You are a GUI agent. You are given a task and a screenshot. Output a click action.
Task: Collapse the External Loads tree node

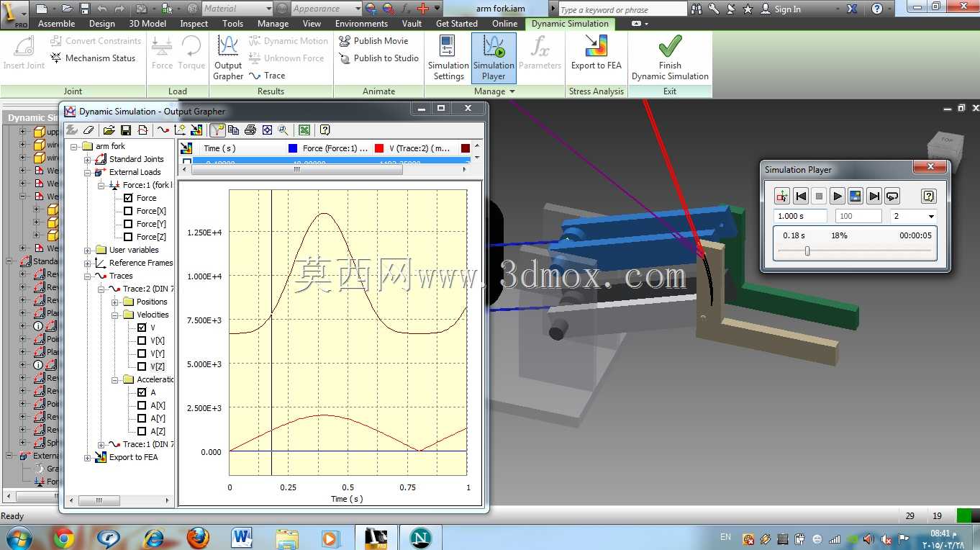pos(88,172)
